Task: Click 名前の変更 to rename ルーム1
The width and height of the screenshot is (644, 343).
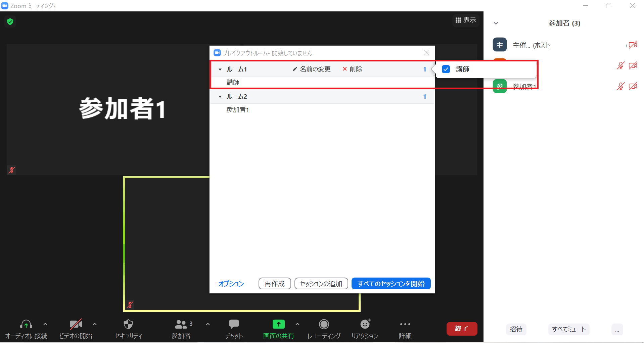Action: [312, 69]
